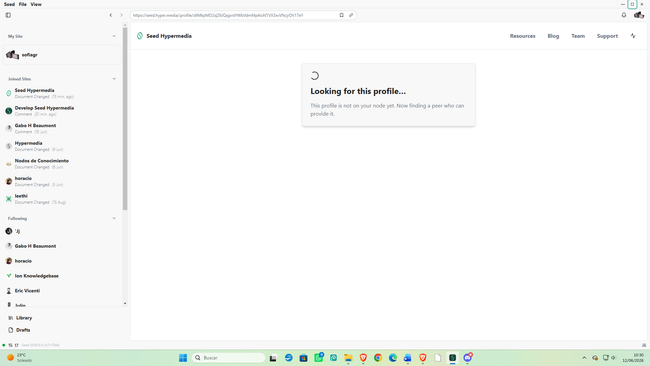Open Google Chrome from taskbar
Viewport: 650px width, 366px height.
tap(378, 358)
